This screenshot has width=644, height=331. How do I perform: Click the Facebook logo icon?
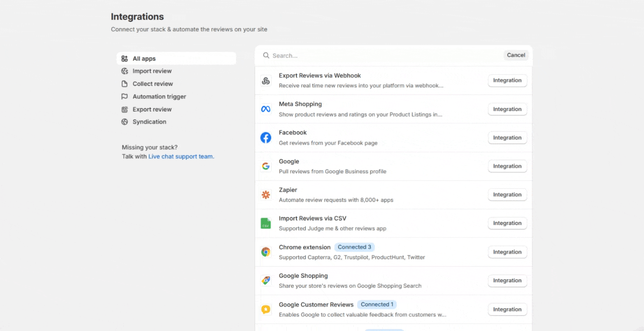pyautogui.click(x=266, y=138)
